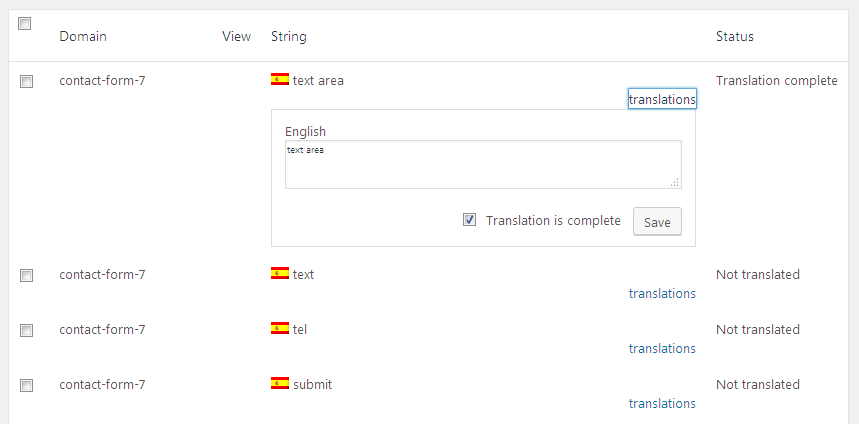This screenshot has height=424, width=859.
Task: Click the Spanish flag next to 'submit'
Action: pyautogui.click(x=280, y=383)
